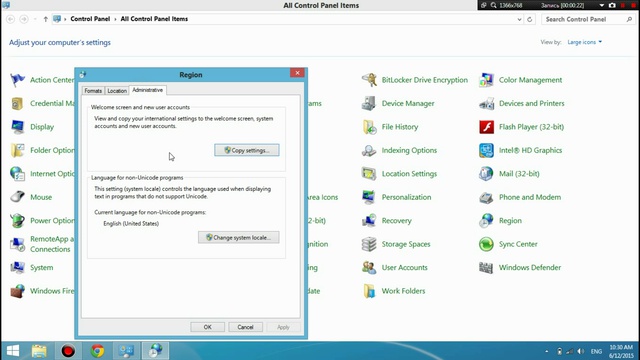Click the red recorder taskbar icon
Screen dimensions: 640x360
tap(68, 351)
